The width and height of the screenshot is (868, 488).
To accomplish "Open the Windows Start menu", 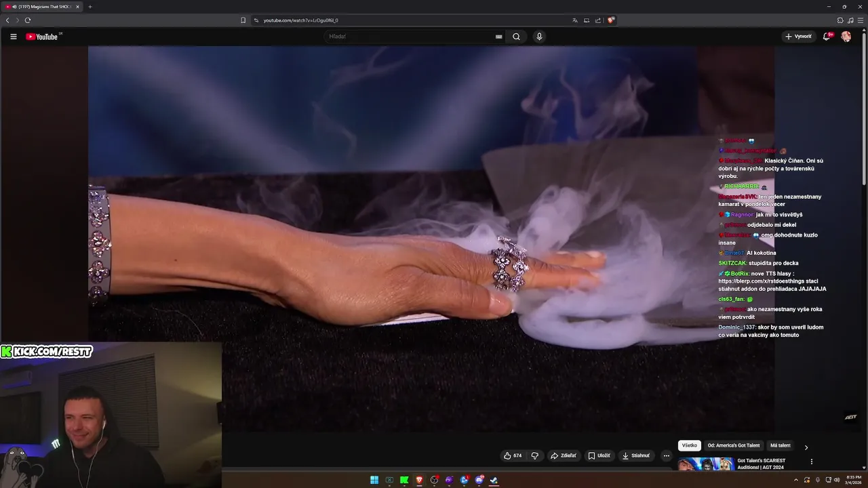I will click(374, 480).
